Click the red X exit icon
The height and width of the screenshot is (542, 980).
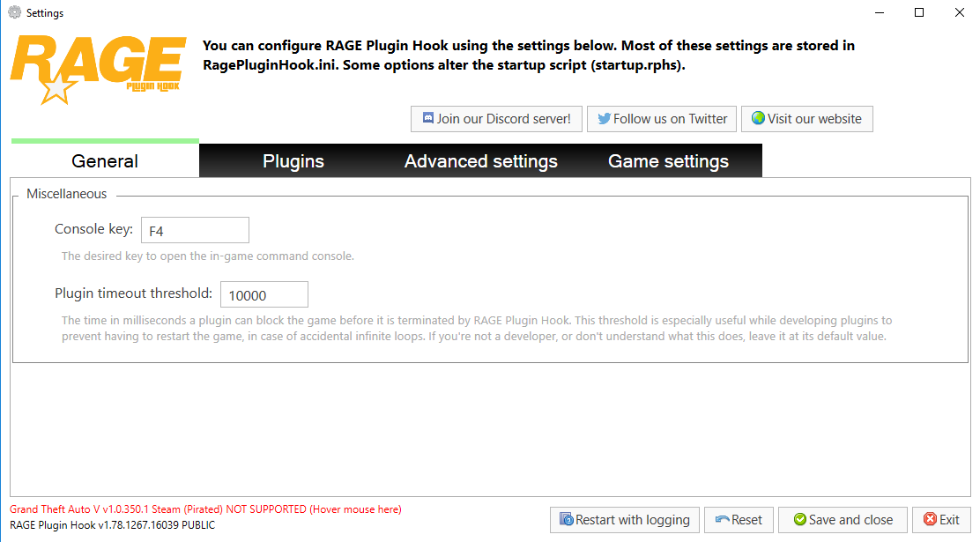930,519
